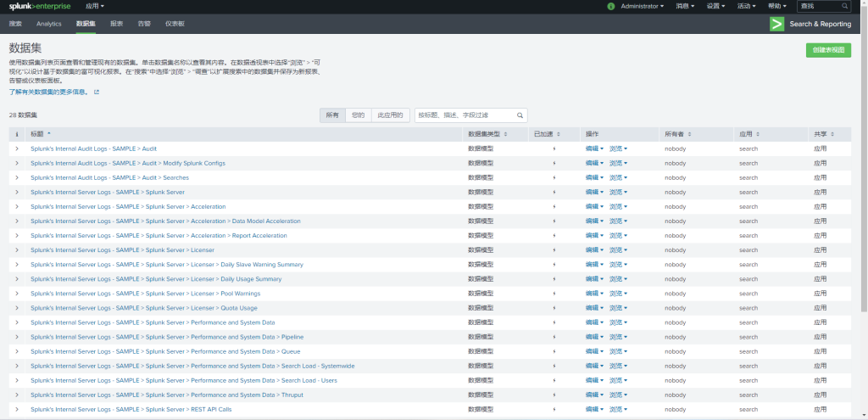Select the 数据集 tab
This screenshot has height=420, width=868.
point(86,24)
